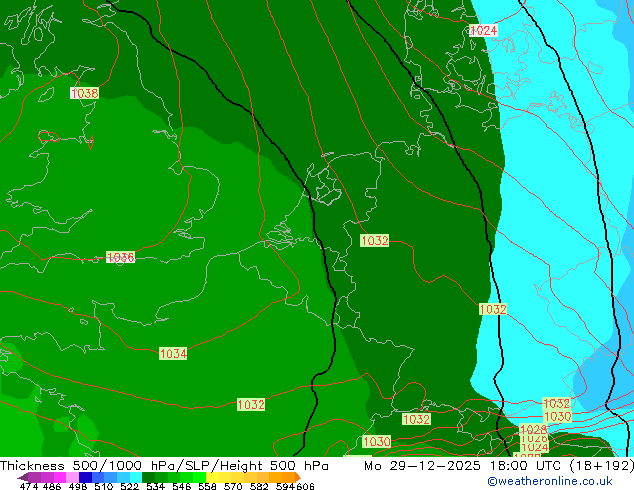Viewport: 634px width, 490px height.
Task: Click the dark green legend swatch above 534
Action: click(x=148, y=477)
